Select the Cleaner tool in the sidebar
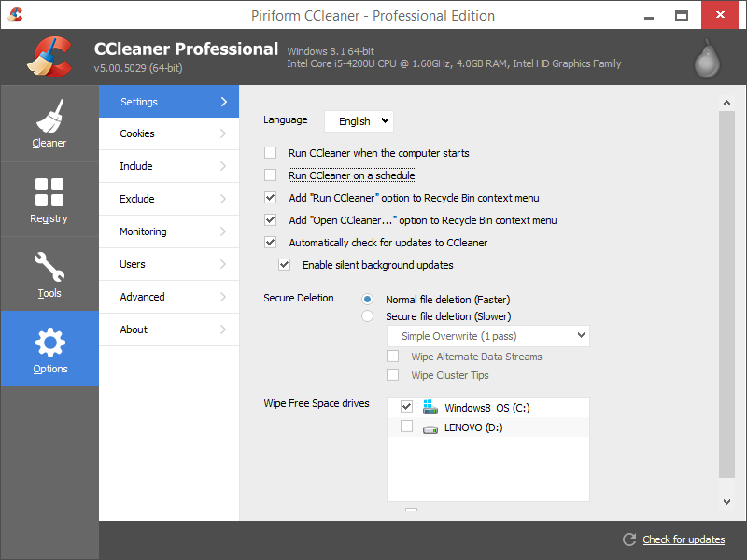The image size is (747, 560). [x=49, y=124]
